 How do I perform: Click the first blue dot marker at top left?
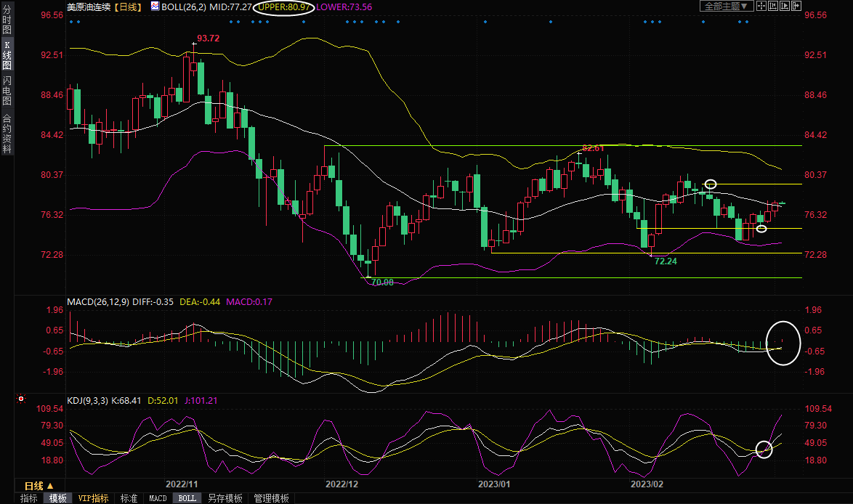tap(70, 22)
